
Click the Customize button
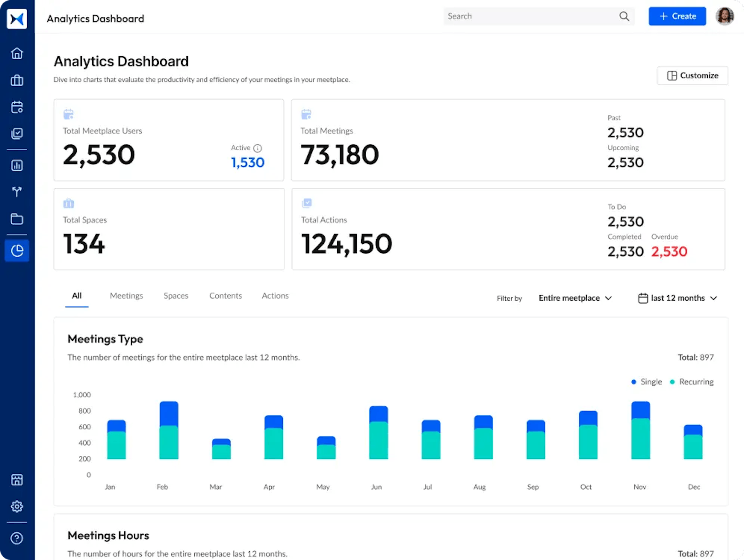coord(692,75)
